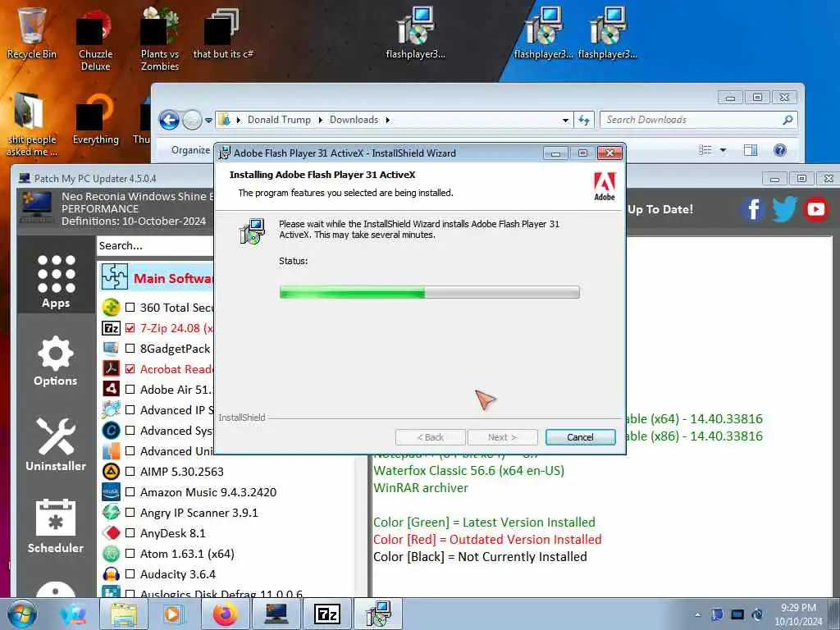Viewport: 840px width, 630px height.
Task: Select 'Waterfox Classic 56.6 (x64 en-US)' entry
Action: click(468, 470)
